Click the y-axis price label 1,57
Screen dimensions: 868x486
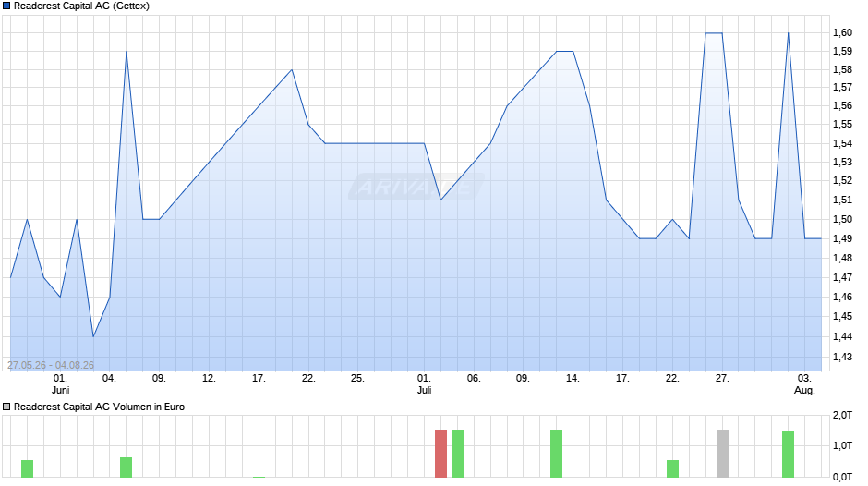(842, 87)
